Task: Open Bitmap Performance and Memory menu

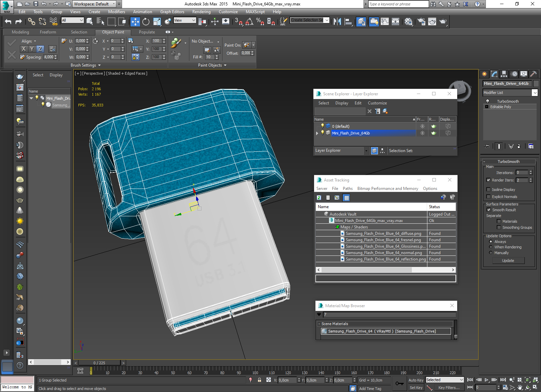Action: tap(388, 189)
